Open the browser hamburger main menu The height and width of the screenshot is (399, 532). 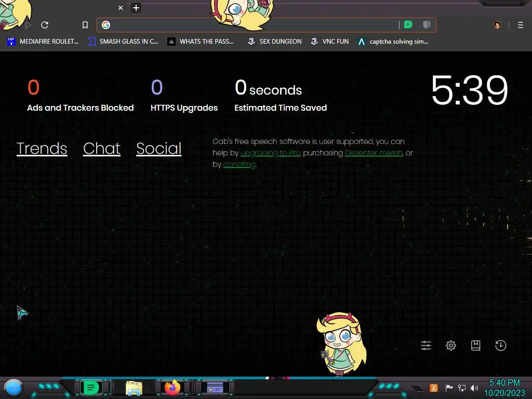click(520, 25)
